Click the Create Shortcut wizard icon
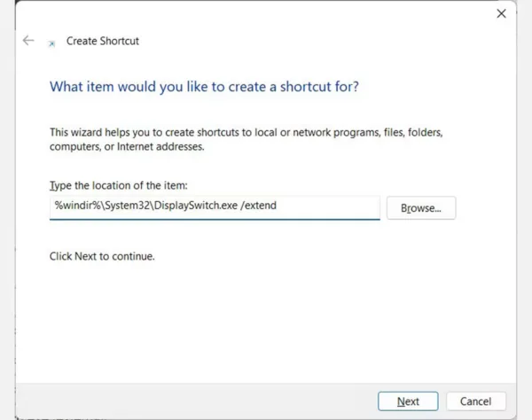The image size is (532, 420). coord(51,43)
